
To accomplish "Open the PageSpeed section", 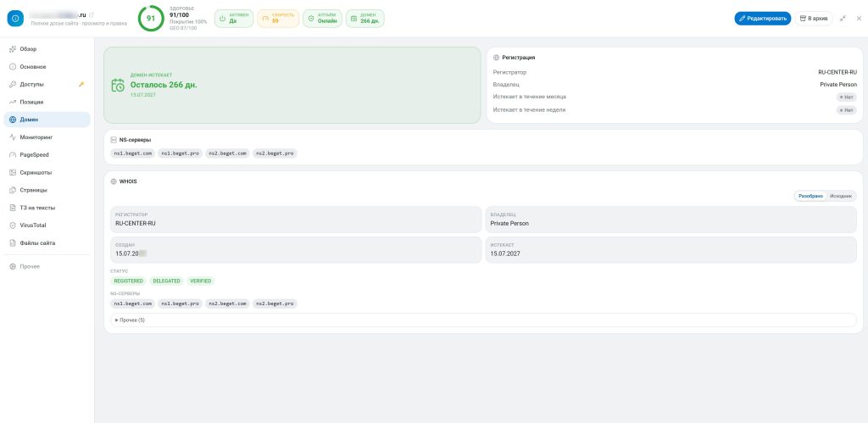I will 47,155.
